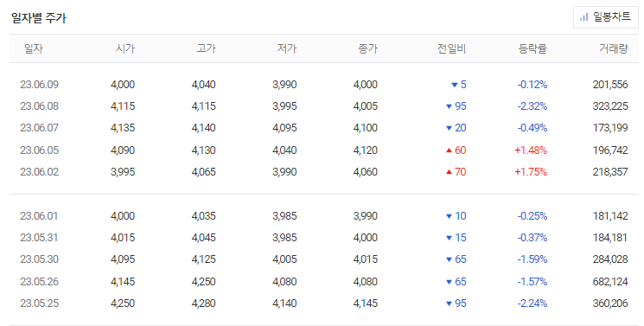Click the 종가 column header
644x326 pixels.
click(368, 48)
